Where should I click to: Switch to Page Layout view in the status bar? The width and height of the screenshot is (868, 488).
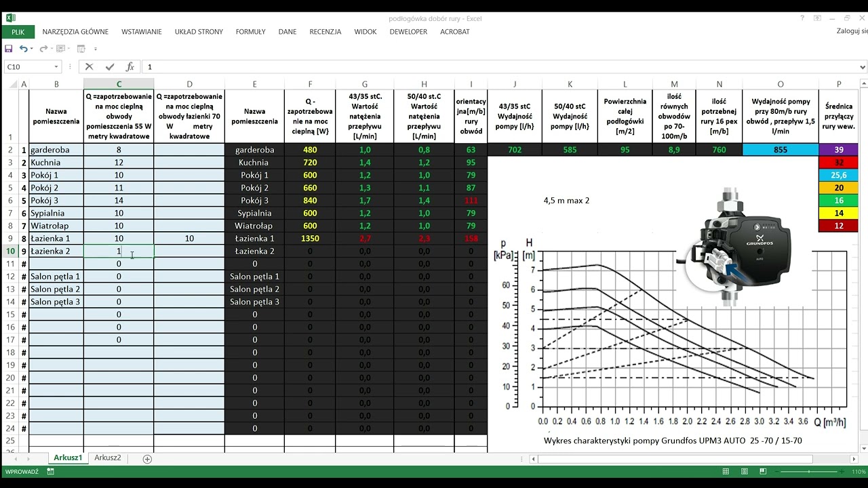point(745,472)
